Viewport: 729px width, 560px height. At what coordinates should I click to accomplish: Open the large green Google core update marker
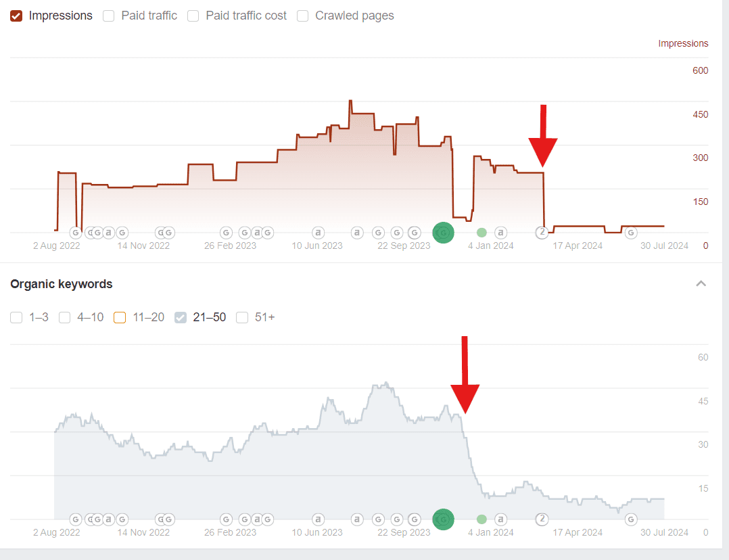tap(443, 232)
